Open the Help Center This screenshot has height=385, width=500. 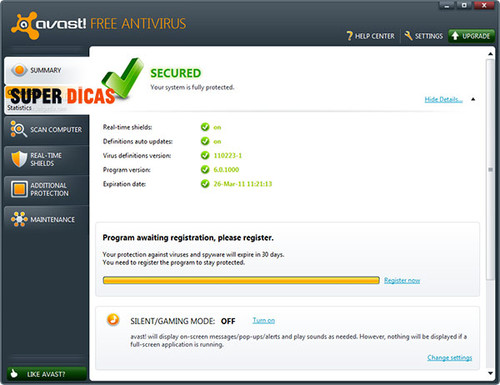pyautogui.click(x=370, y=36)
